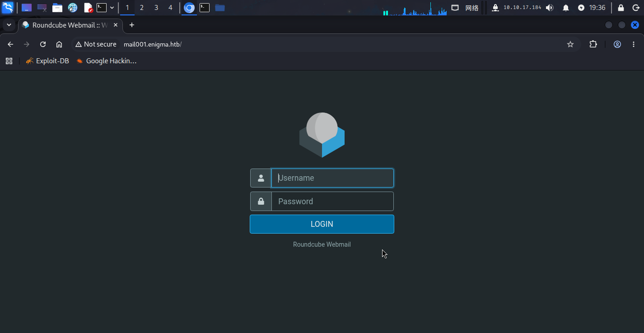Lock the screen with the padlock icon
Image resolution: width=644 pixels, height=333 pixels.
point(621,8)
